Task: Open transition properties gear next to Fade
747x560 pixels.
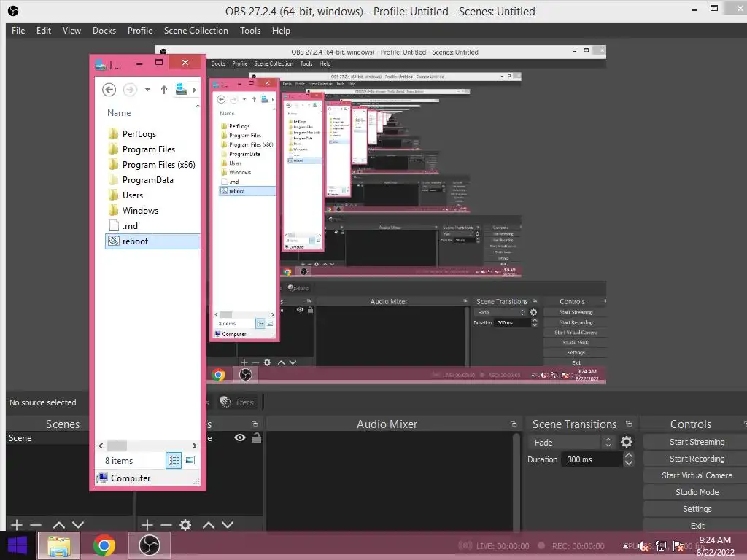Action: pos(627,443)
